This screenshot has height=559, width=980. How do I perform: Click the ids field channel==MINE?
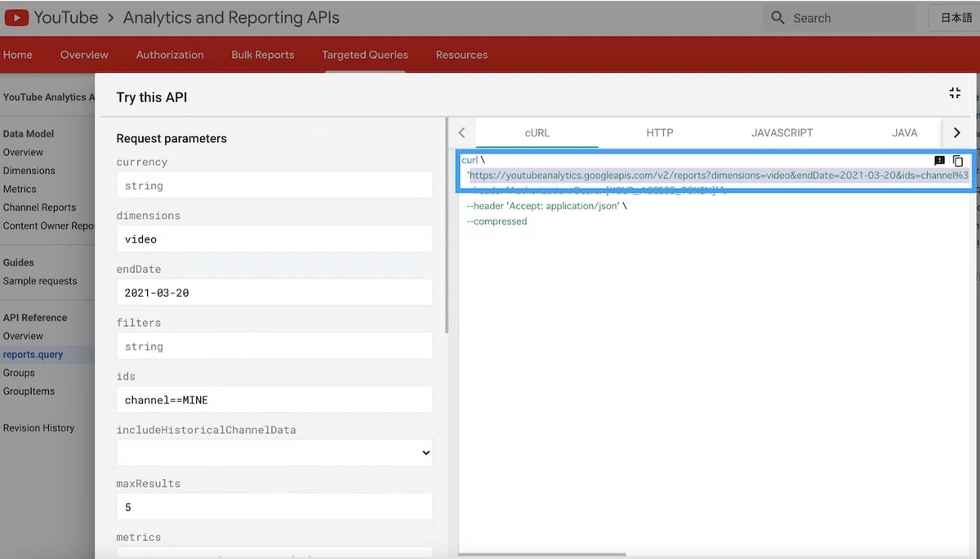point(274,400)
